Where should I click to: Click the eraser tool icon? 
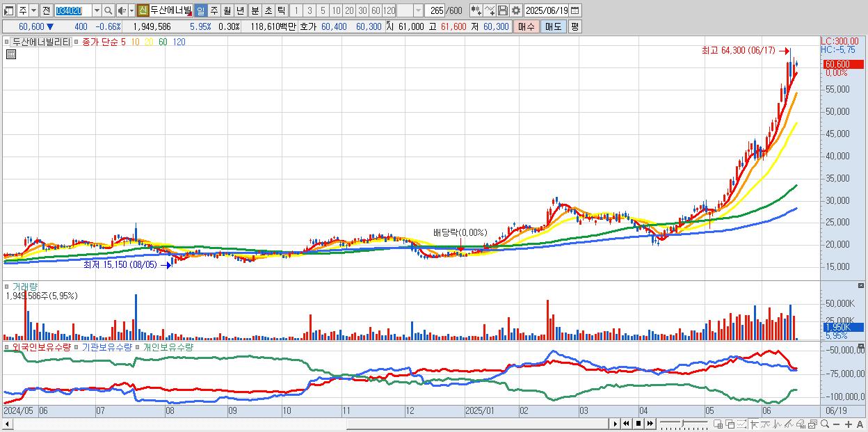[x=801, y=424]
